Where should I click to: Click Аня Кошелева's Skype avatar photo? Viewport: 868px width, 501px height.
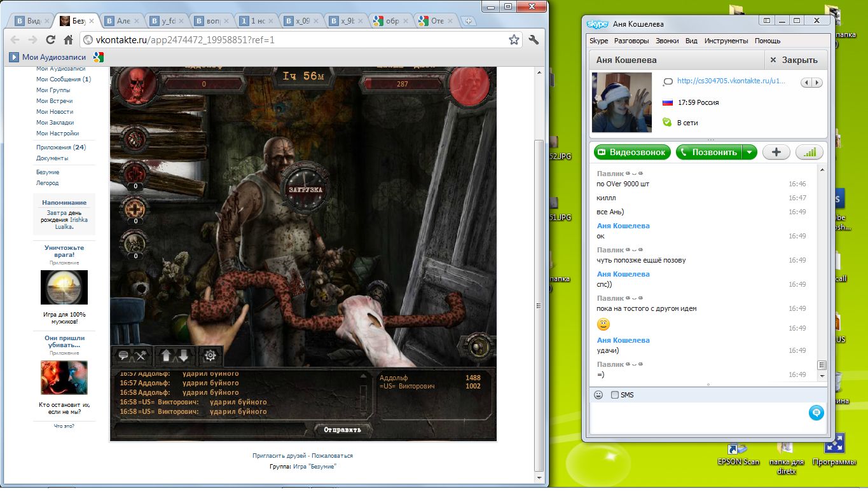[622, 102]
